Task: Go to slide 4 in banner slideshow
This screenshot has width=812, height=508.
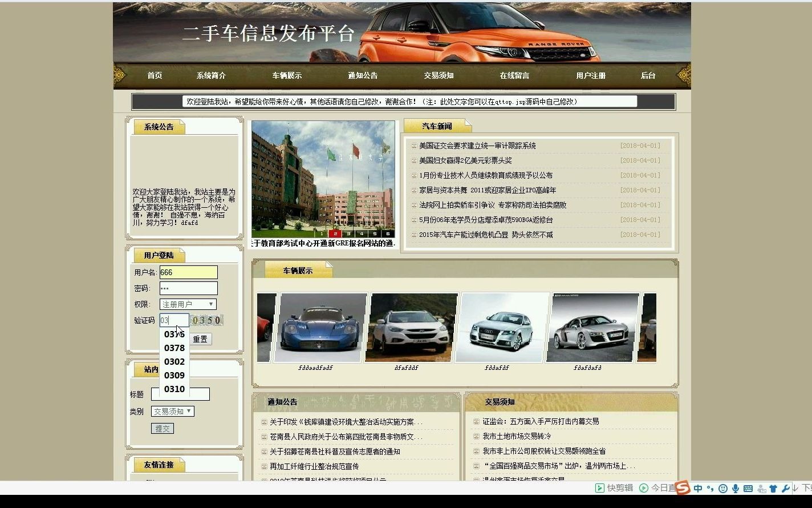Action: pyautogui.click(x=362, y=233)
